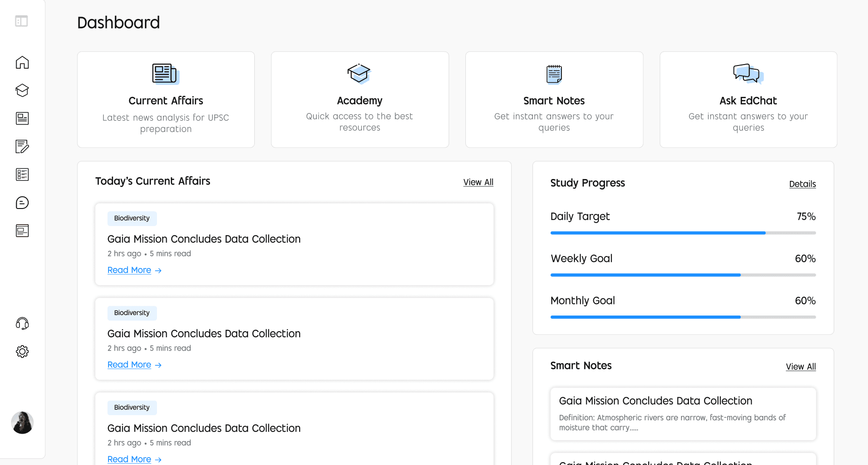The width and height of the screenshot is (868, 465).
Task: Open Details link in Study Progress
Action: pyautogui.click(x=802, y=184)
